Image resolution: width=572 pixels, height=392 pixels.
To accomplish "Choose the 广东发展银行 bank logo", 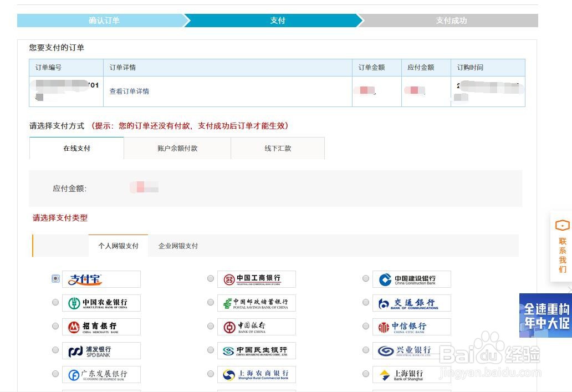I will click(101, 374).
